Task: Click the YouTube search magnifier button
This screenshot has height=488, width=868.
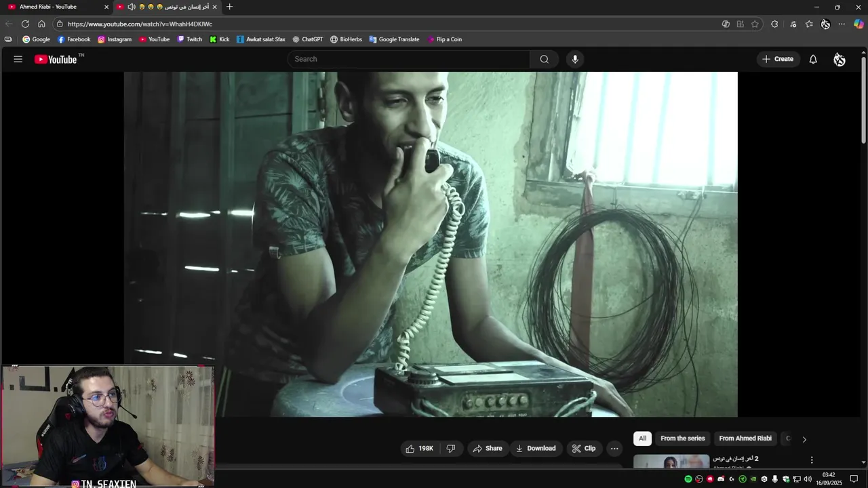Action: tap(544, 59)
